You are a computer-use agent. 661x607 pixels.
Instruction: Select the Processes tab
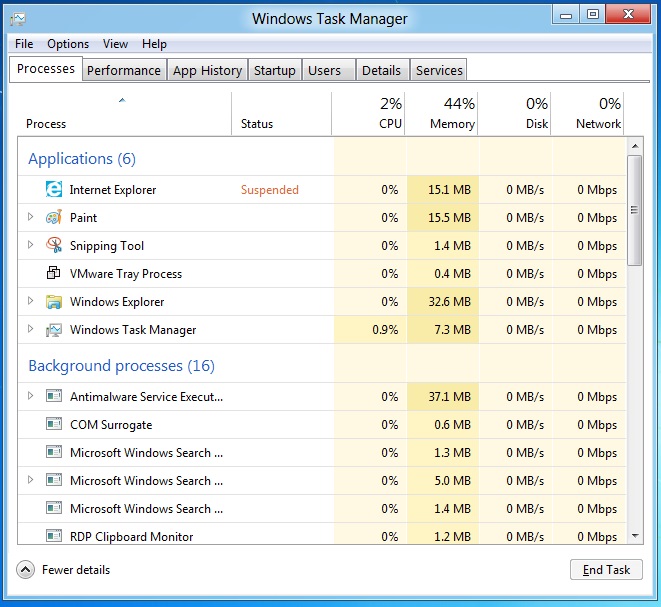(x=46, y=69)
